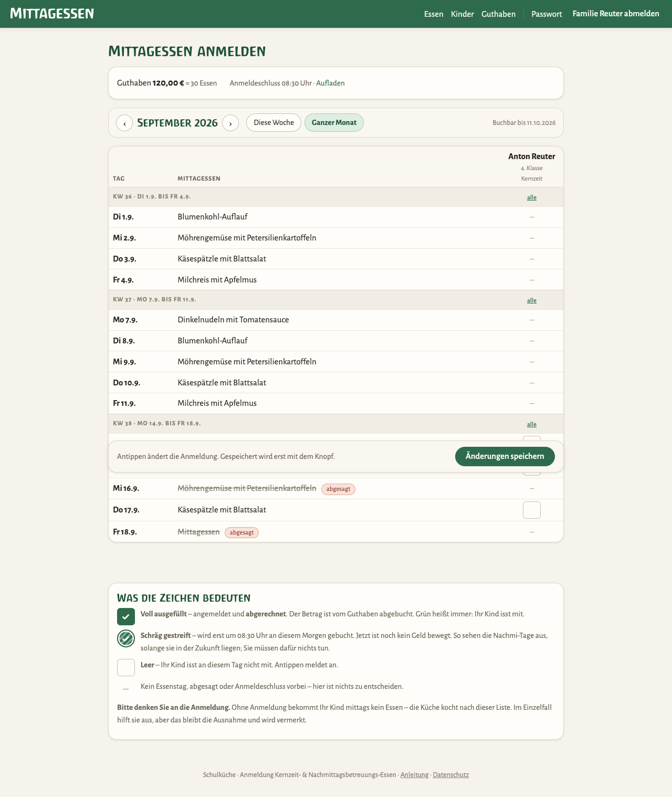Screen dimensions: 672x797
Task: Click Möhrengemüse mit Petersilienkartoffeln on Mi 9.9.
Action: click(x=247, y=362)
